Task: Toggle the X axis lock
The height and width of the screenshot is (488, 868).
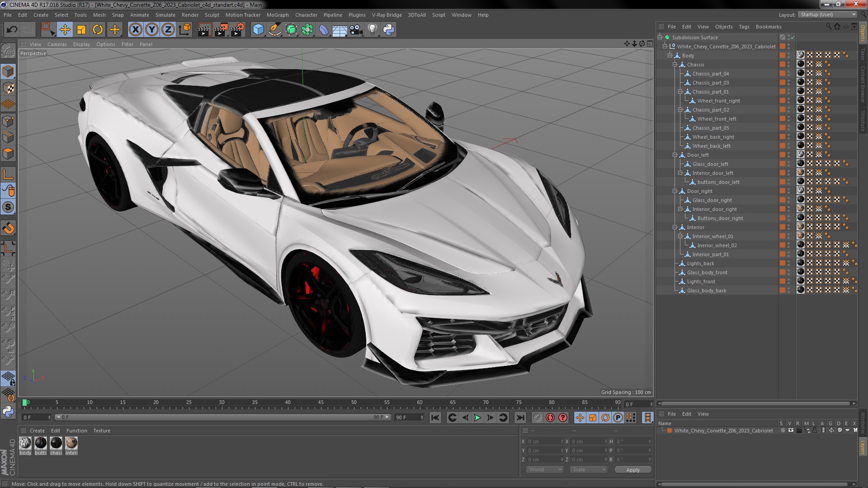Action: 135,30
